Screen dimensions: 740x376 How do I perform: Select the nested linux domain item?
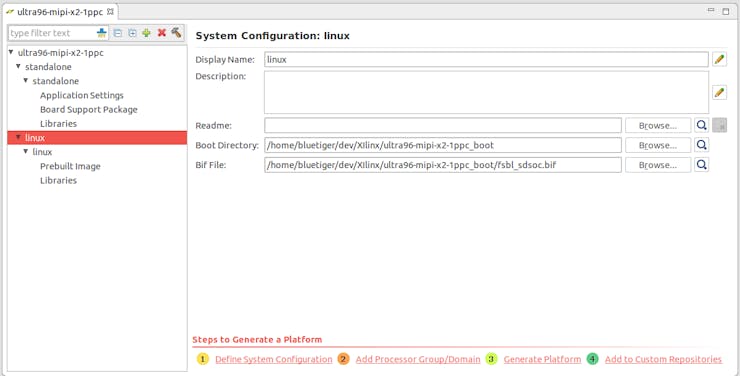click(42, 152)
